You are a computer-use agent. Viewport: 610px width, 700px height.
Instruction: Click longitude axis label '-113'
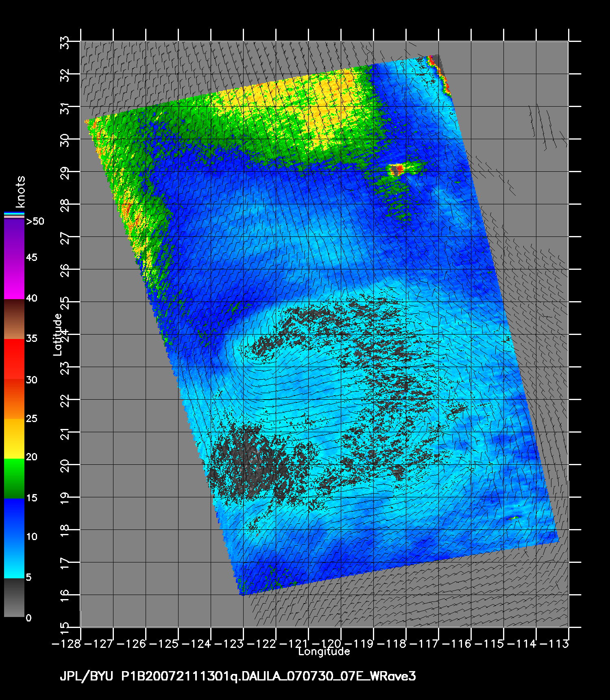(x=555, y=644)
